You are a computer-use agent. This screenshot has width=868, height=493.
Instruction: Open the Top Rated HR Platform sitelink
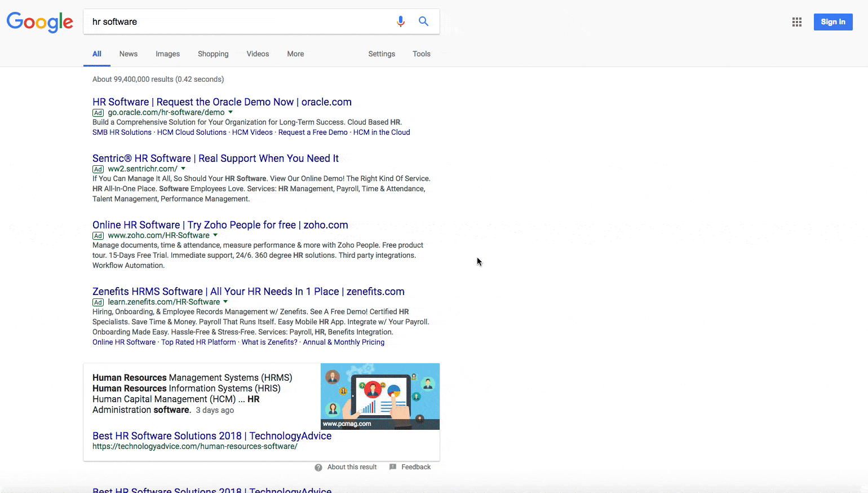point(198,342)
